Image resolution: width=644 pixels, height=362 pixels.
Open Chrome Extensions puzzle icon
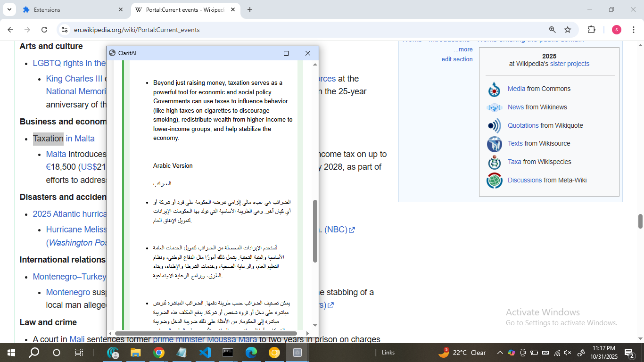tap(591, 30)
